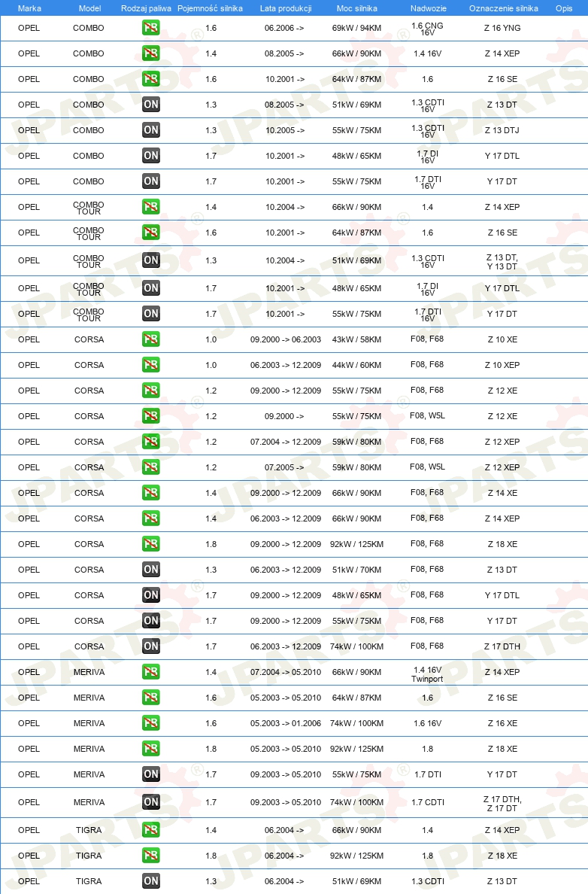Click engine code Z 17 DTH in Corsa row
The height and width of the screenshot is (894, 588).
[502, 646]
